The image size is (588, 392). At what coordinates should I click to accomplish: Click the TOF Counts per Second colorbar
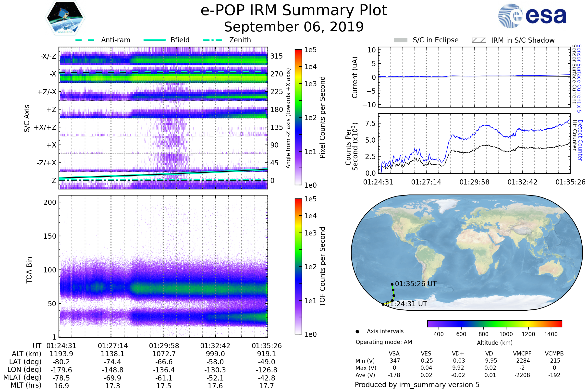(298, 266)
